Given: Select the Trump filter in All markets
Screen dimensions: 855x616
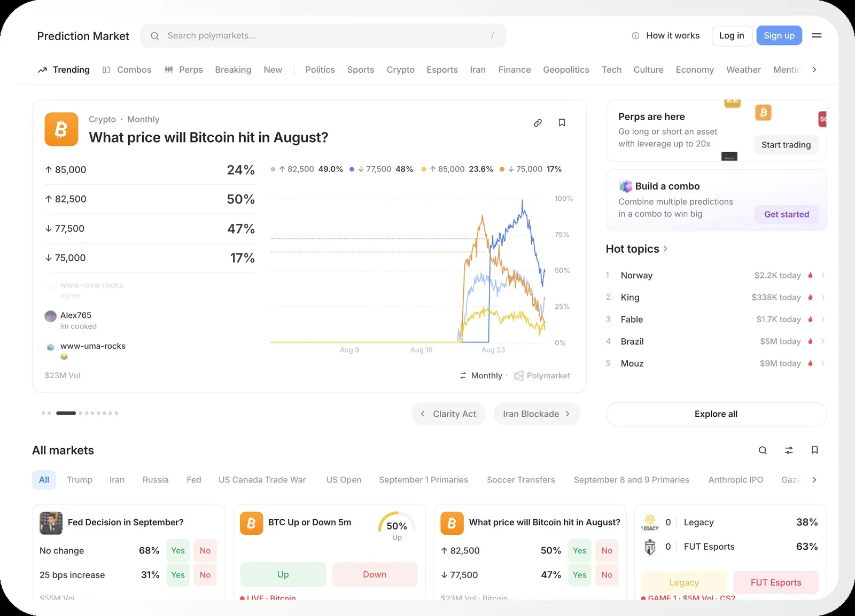Looking at the screenshot, I should [80, 480].
